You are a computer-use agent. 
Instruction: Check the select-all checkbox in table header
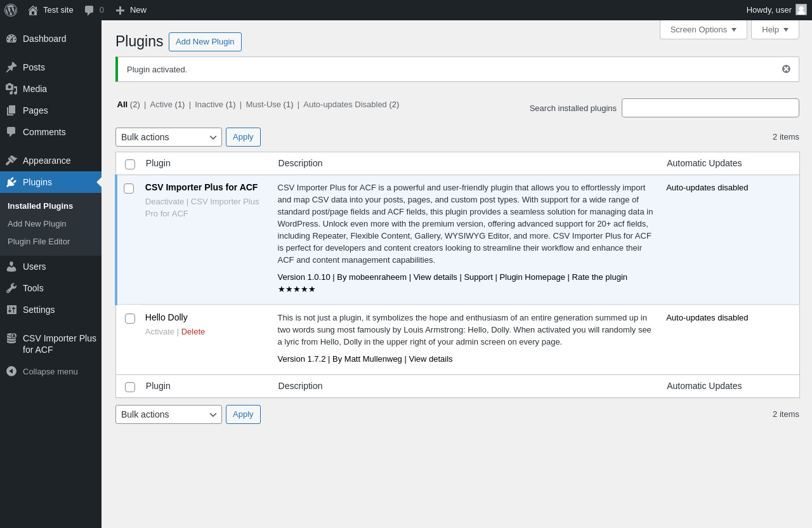(130, 164)
